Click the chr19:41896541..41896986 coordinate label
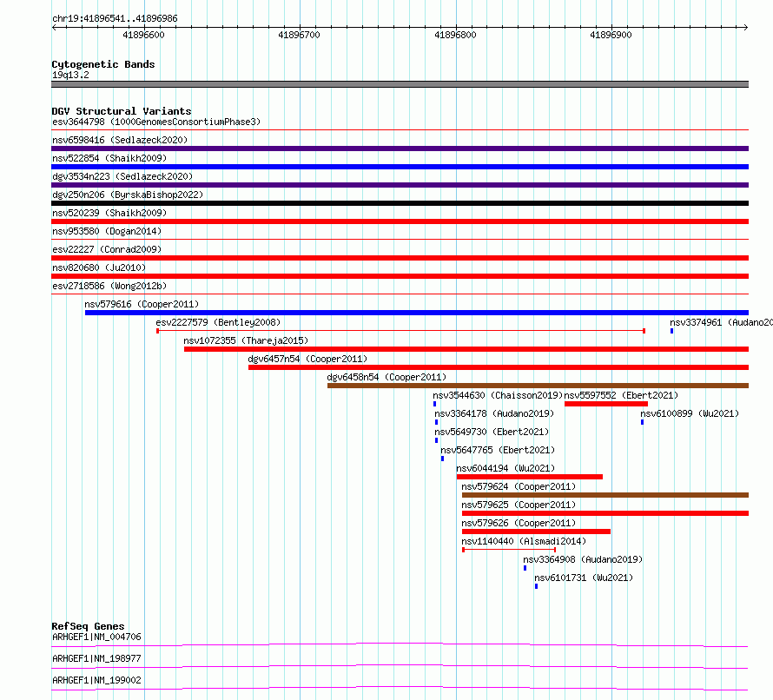The width and height of the screenshot is (773, 700). [x=115, y=18]
